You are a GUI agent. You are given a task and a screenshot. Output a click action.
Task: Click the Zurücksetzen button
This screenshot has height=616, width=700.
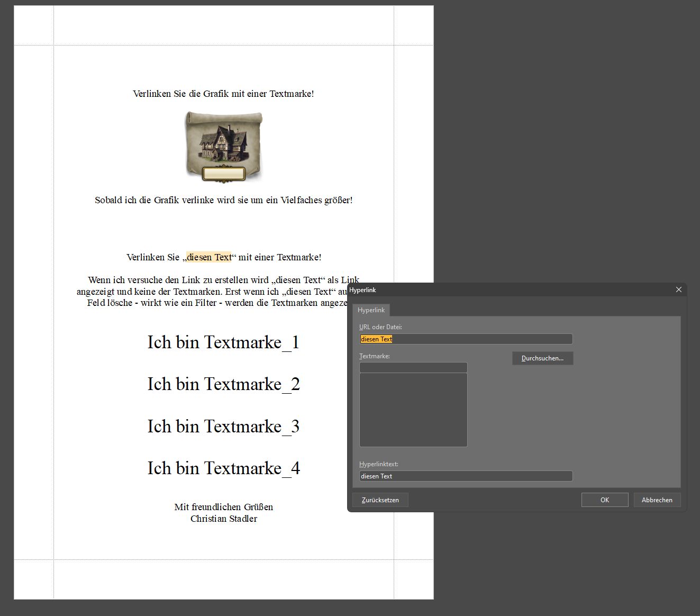[x=380, y=500]
